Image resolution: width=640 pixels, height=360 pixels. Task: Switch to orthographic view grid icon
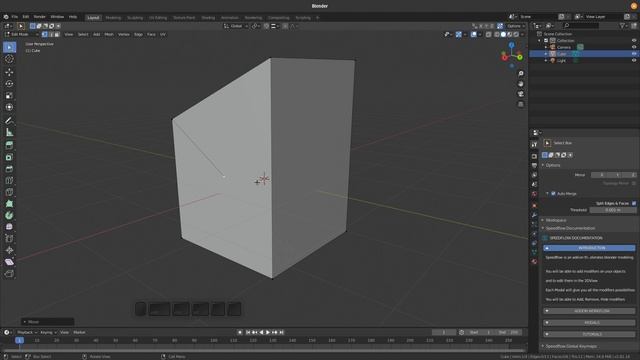[520, 104]
